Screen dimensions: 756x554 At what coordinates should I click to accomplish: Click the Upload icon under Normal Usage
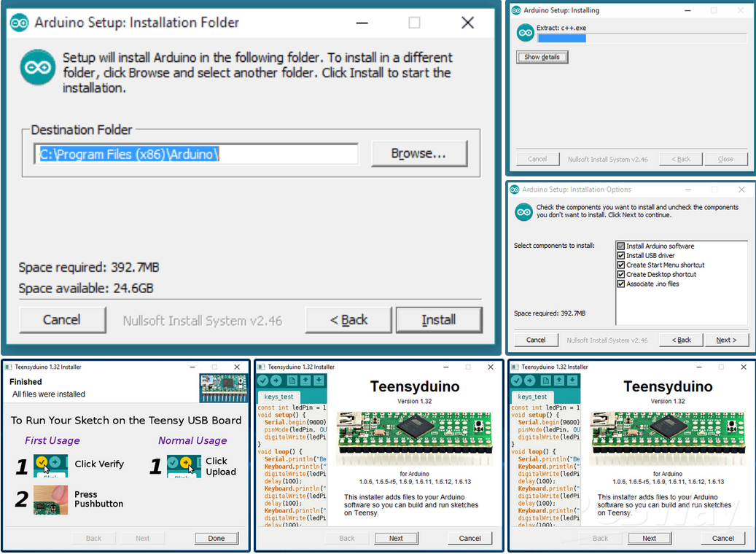click(x=184, y=466)
